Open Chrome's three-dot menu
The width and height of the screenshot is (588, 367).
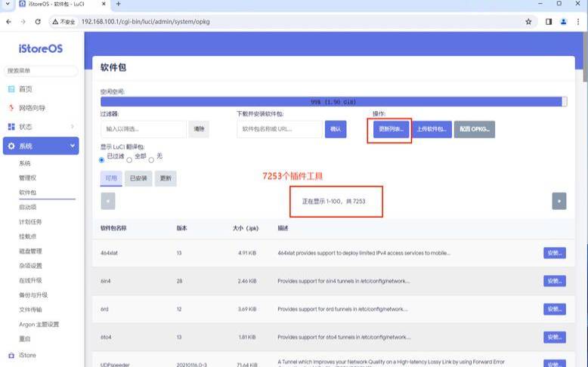tap(578, 22)
